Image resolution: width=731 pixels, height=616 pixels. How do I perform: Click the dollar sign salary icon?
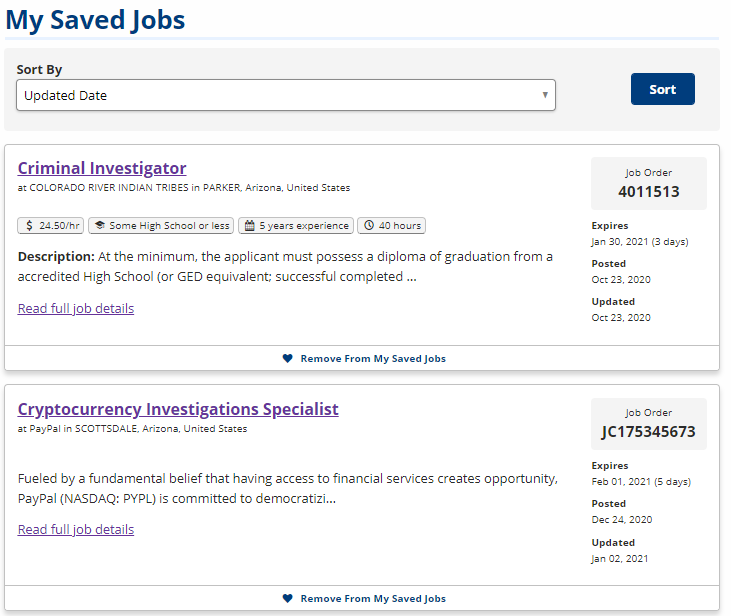click(x=29, y=226)
